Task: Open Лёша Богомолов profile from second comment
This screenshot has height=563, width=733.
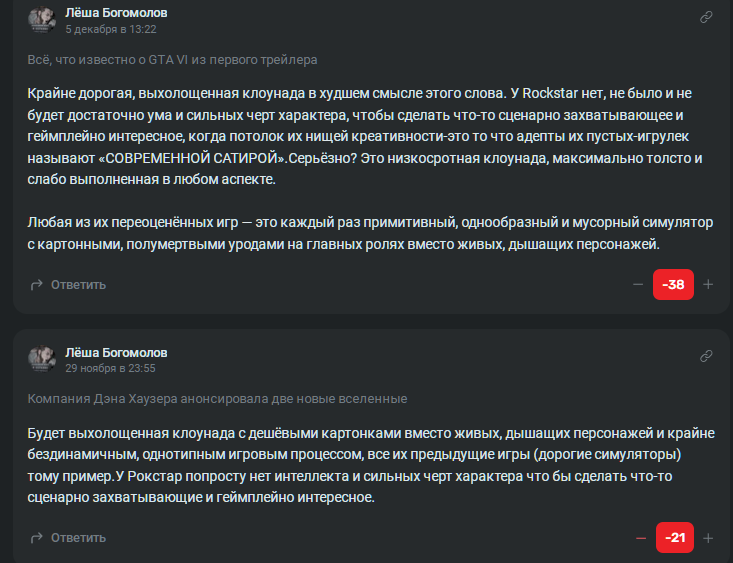Action: click(x=116, y=353)
